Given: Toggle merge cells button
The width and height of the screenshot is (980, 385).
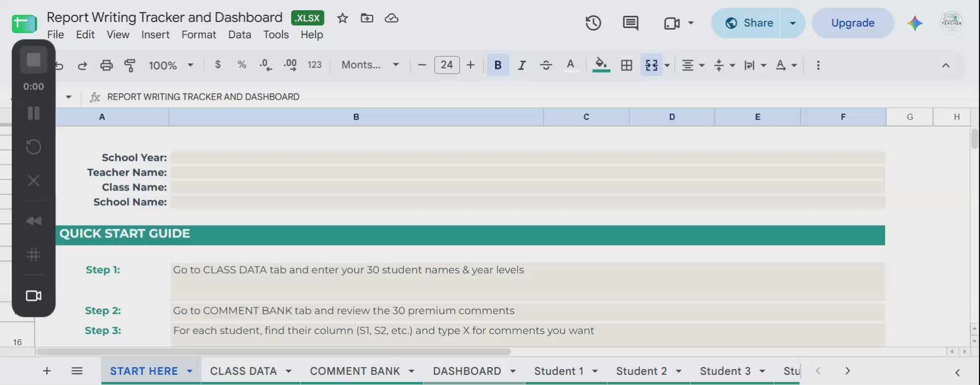Looking at the screenshot, I should tap(651, 65).
